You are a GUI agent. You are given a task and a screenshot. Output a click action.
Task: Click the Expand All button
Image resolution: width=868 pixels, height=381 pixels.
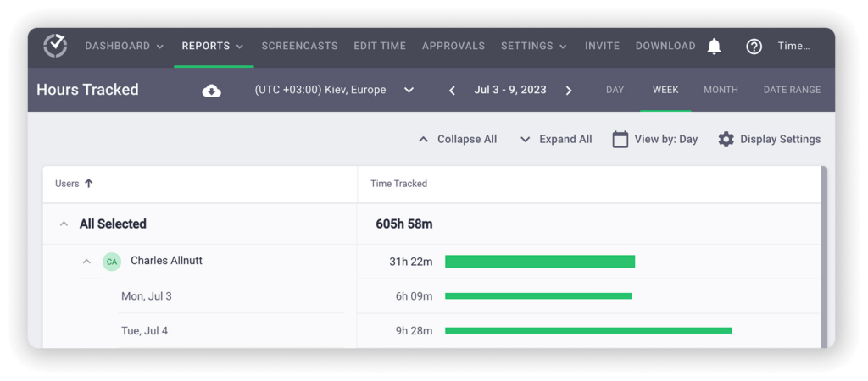point(556,140)
